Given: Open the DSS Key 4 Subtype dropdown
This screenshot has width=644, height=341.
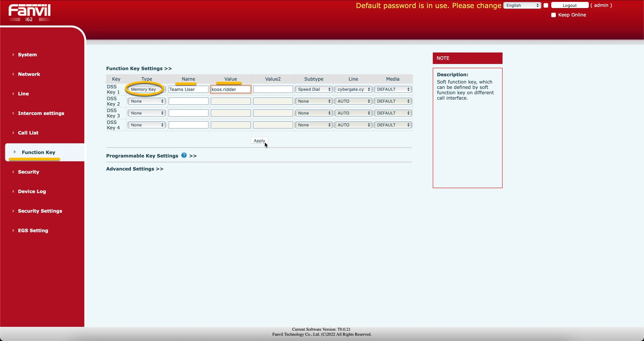Looking at the screenshot, I should pyautogui.click(x=314, y=125).
